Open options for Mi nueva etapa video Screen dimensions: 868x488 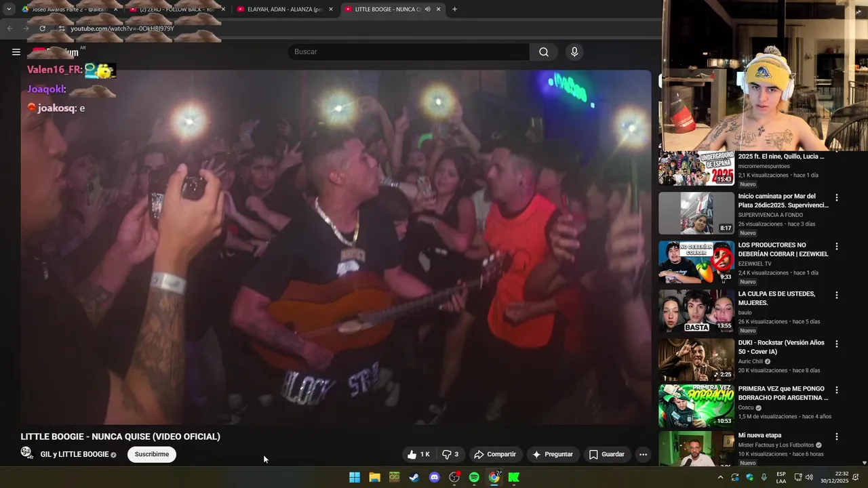[x=836, y=436]
